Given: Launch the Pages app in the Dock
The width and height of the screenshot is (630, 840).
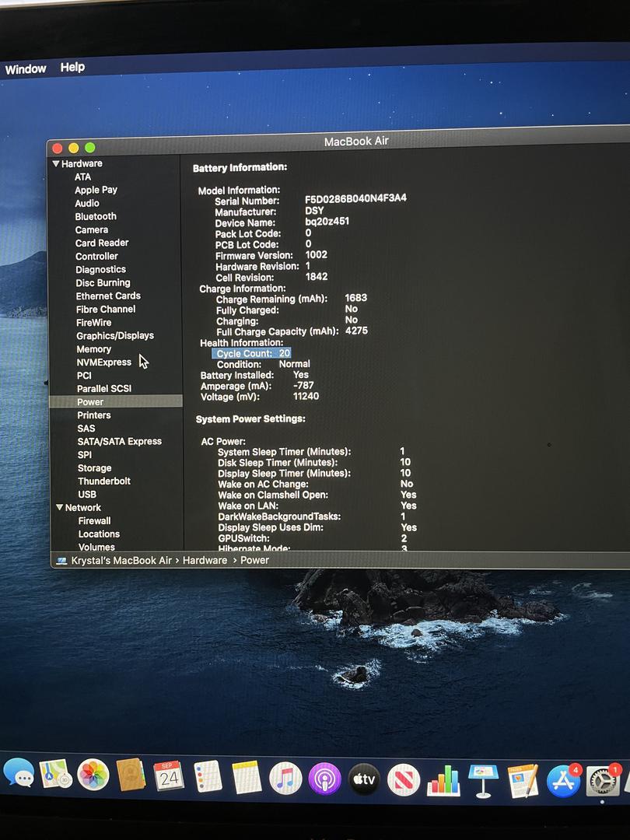Looking at the screenshot, I should [x=523, y=782].
